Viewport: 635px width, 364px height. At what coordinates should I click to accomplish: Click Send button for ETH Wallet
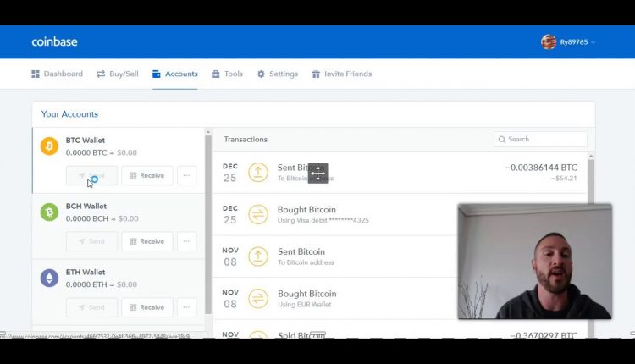(x=91, y=307)
